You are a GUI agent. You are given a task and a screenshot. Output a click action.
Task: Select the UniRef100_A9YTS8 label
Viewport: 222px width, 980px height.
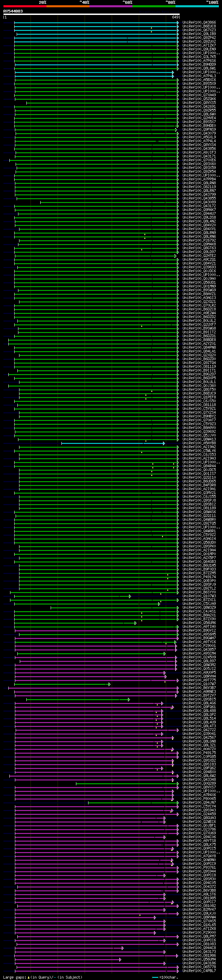[199, 841]
